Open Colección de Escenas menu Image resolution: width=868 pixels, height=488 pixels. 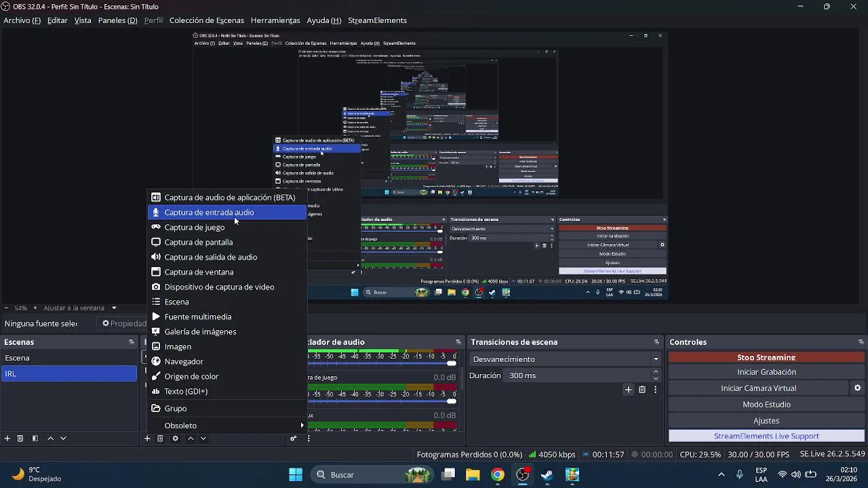point(207,20)
